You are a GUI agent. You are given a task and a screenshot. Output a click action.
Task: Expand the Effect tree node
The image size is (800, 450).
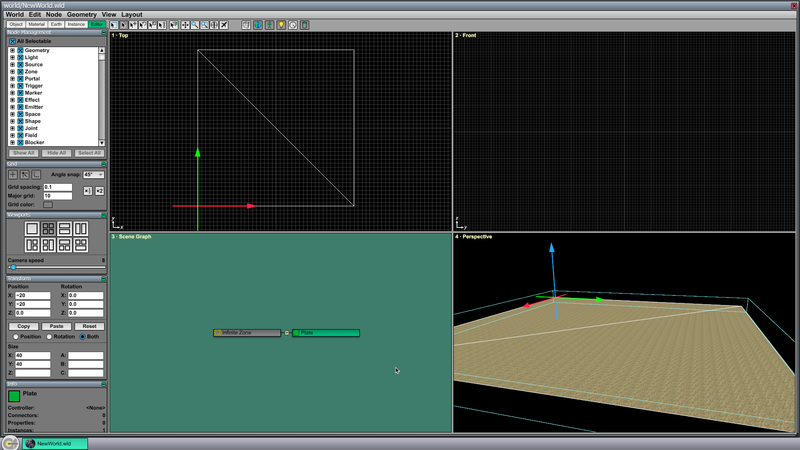pyautogui.click(x=12, y=100)
